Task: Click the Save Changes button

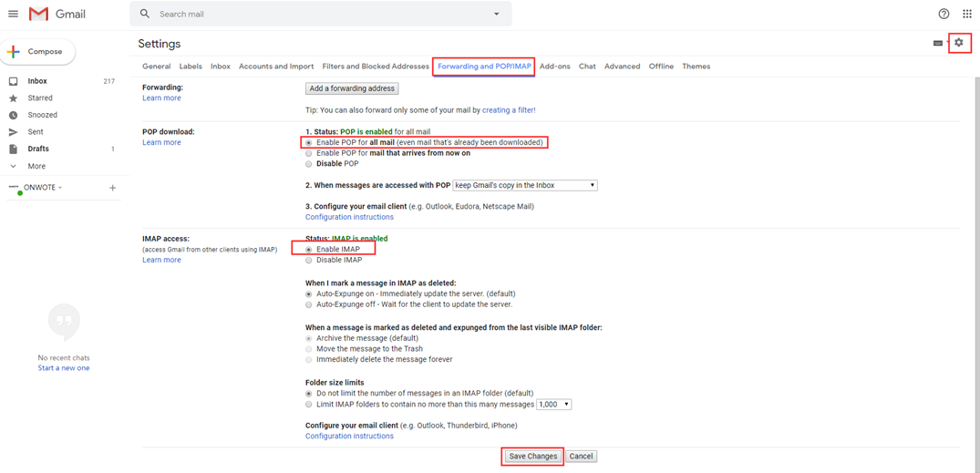Action: pos(532,457)
